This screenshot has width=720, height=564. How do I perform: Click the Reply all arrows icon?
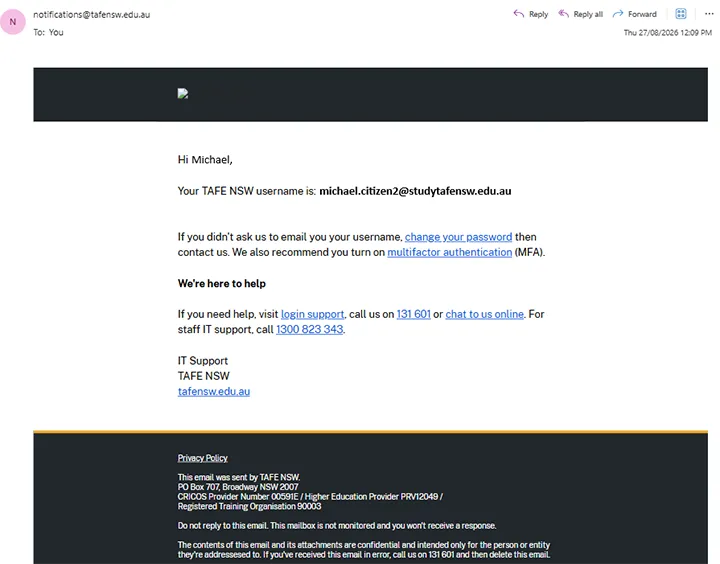pos(563,14)
